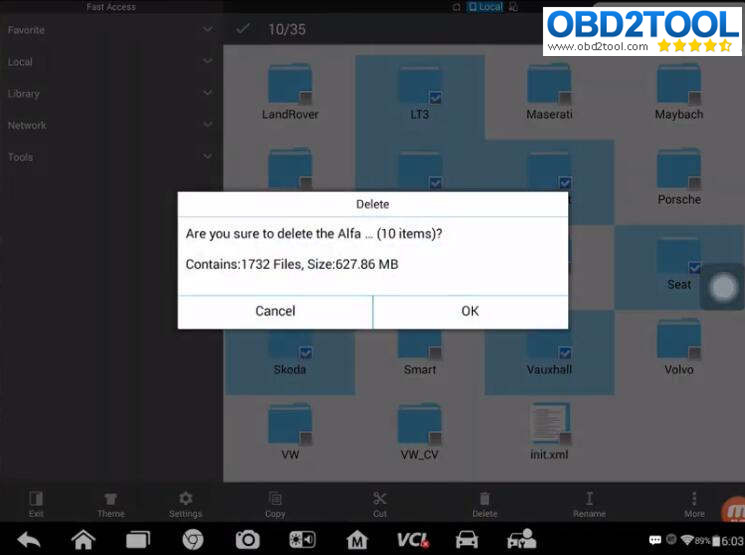Viewport: 745px width, 555px height.
Task: Open the VW_CV folder
Action: (x=420, y=432)
